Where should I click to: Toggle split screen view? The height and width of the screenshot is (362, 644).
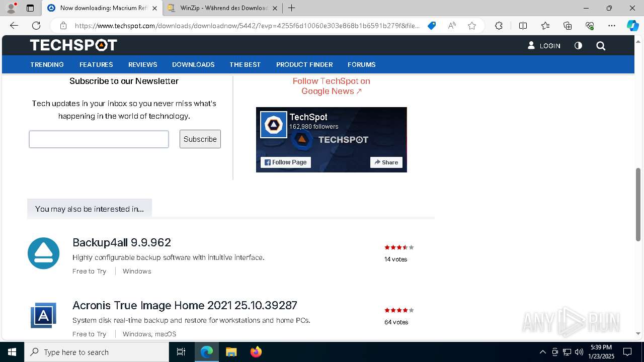[x=523, y=26]
